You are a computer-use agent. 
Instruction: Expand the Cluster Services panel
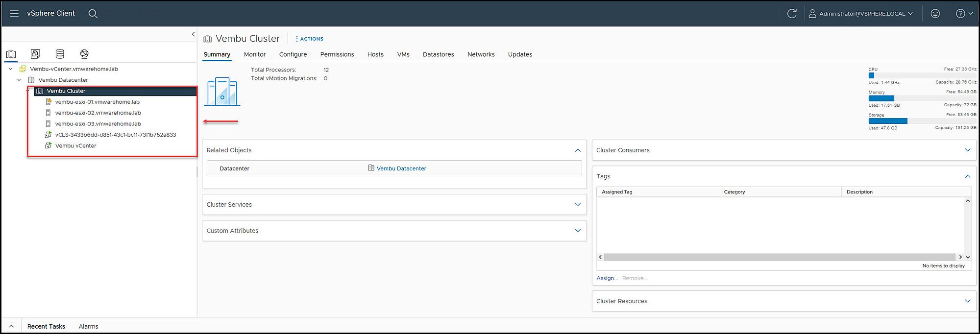[578, 205]
